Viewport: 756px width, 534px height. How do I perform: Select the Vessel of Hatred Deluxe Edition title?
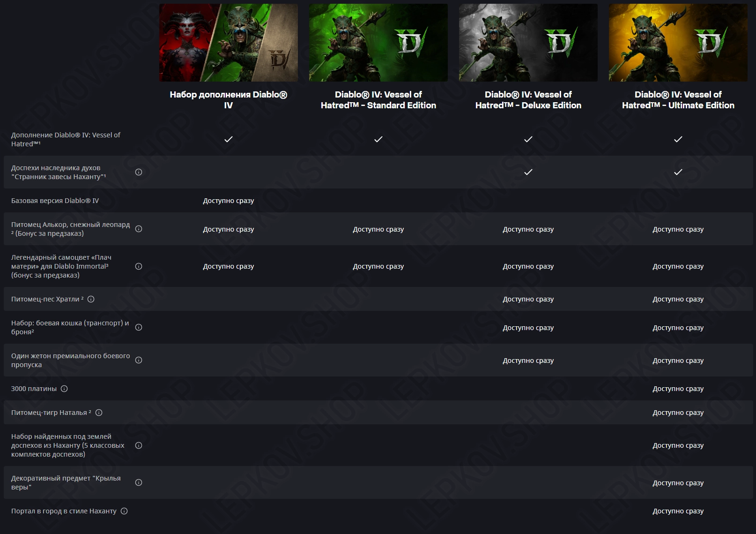point(528,100)
